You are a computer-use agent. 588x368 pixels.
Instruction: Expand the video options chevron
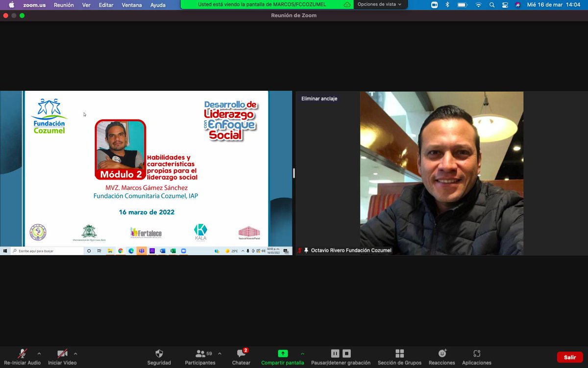point(75,353)
